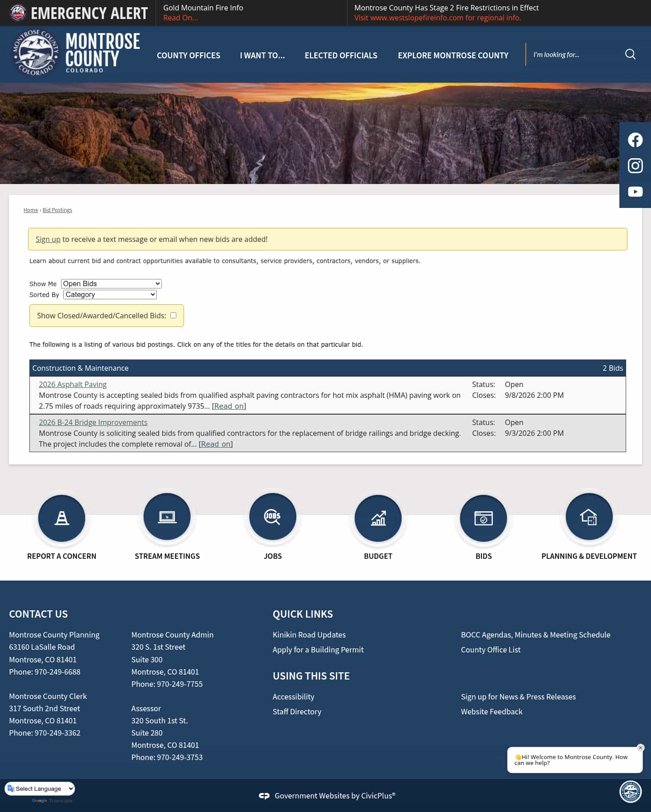Click the Using This Site heading
Viewport: 651px width, 812px height.
[x=311, y=676]
